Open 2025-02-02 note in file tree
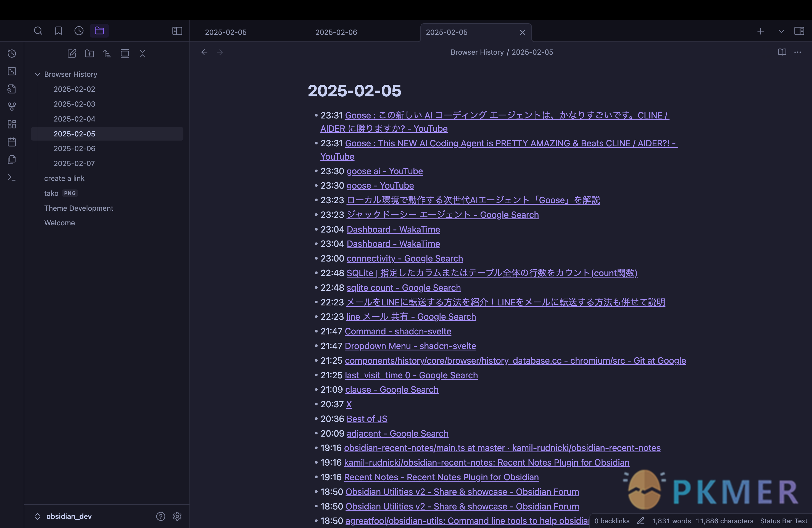 point(107,89)
